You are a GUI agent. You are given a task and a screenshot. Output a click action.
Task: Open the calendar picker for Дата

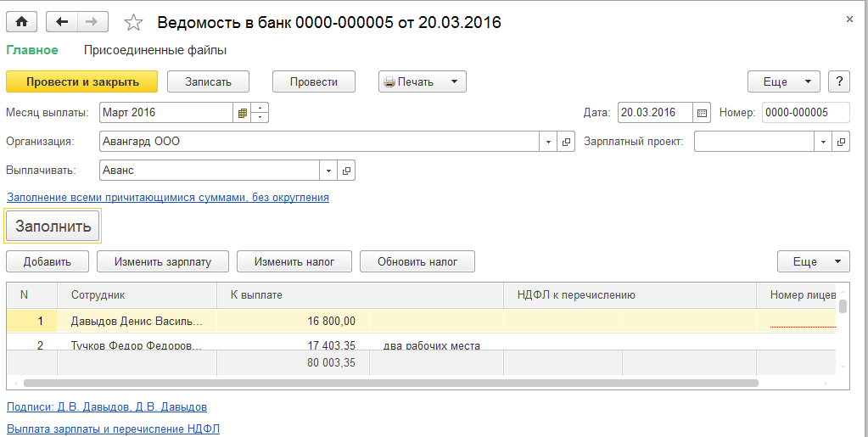pyautogui.click(x=702, y=112)
